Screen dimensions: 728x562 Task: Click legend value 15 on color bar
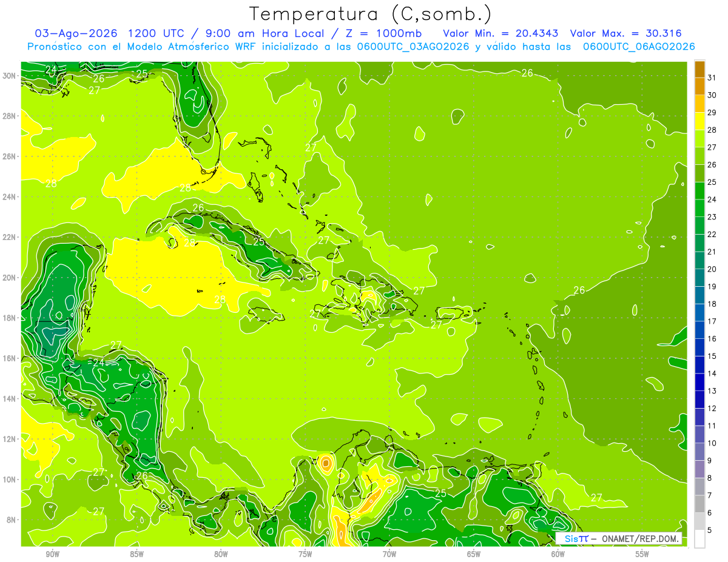click(x=712, y=356)
